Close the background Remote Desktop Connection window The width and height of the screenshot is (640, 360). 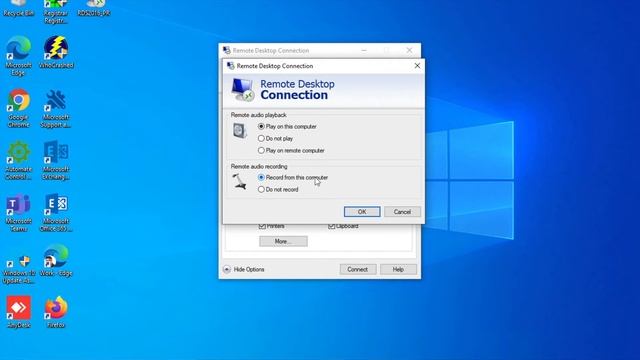(x=409, y=50)
